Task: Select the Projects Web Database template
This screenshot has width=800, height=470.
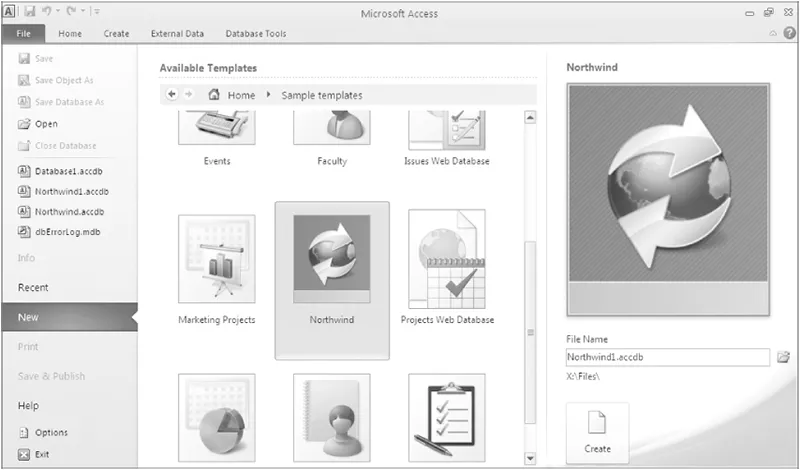Action: [447, 260]
